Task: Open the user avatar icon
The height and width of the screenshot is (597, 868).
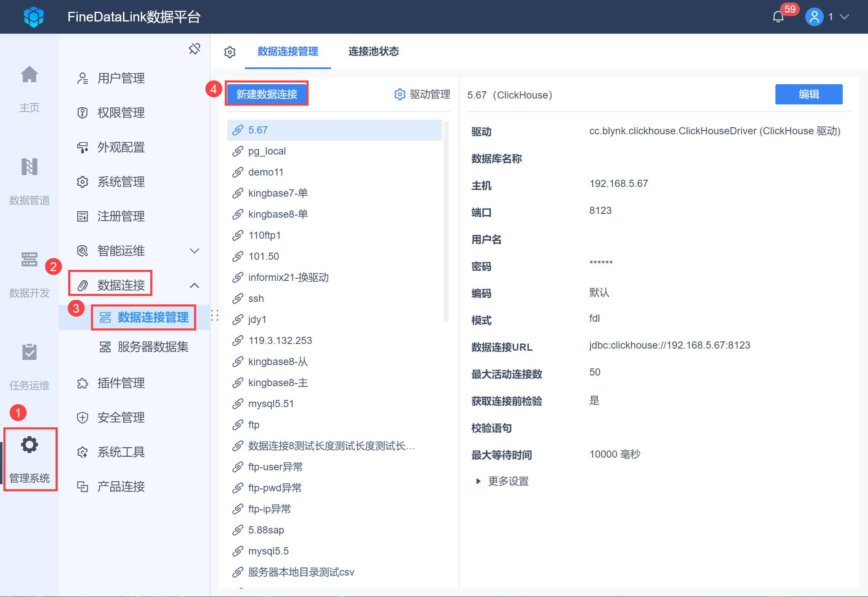Action: [814, 17]
